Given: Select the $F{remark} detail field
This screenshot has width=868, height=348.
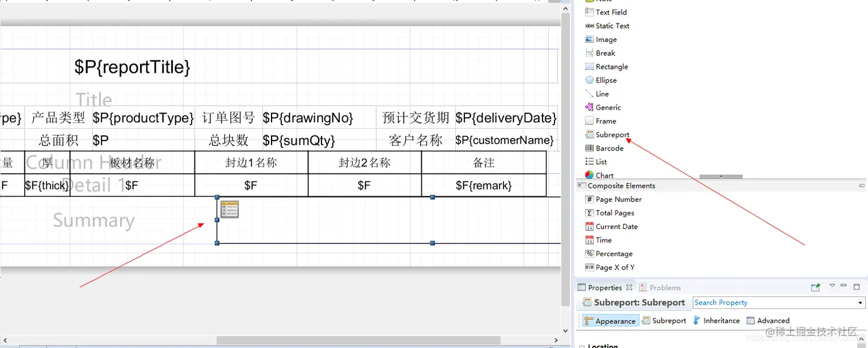Looking at the screenshot, I should (483, 185).
